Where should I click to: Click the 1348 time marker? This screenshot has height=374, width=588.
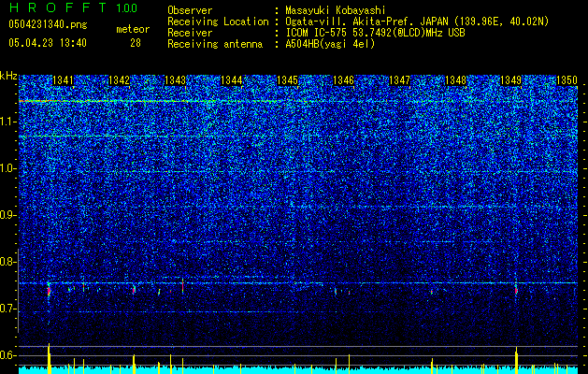tap(455, 80)
